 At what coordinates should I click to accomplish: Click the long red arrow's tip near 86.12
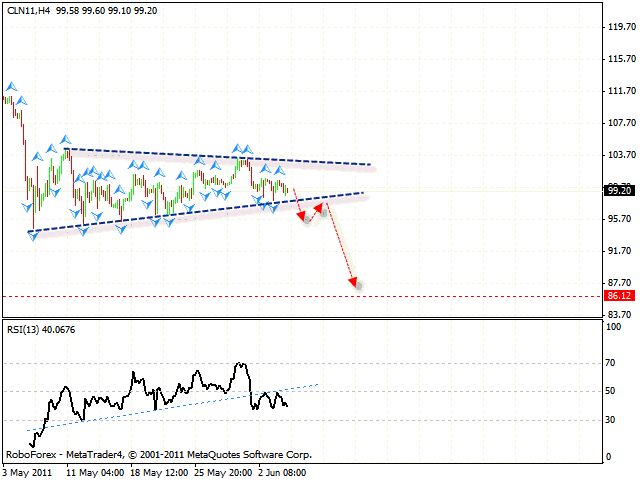click(354, 283)
